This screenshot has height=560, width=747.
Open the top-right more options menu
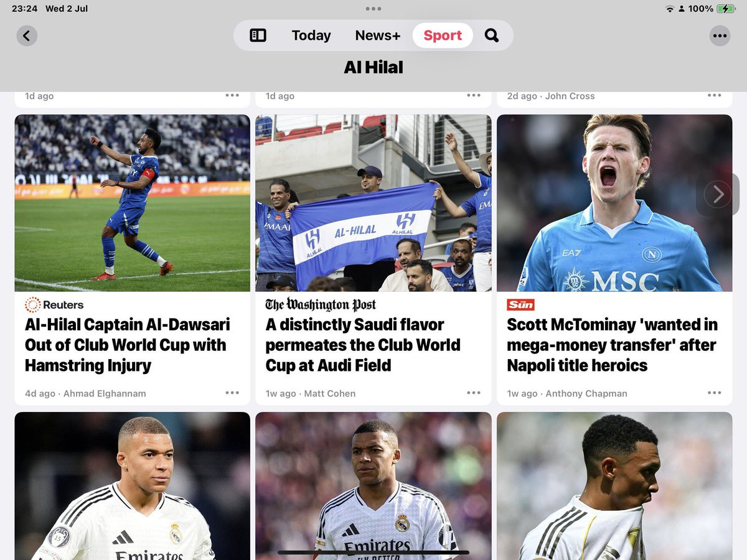click(x=720, y=35)
